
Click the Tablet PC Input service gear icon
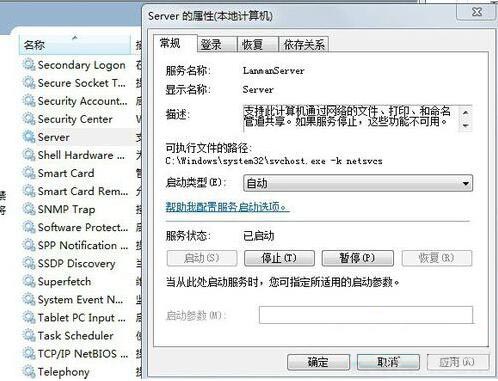[29, 317]
